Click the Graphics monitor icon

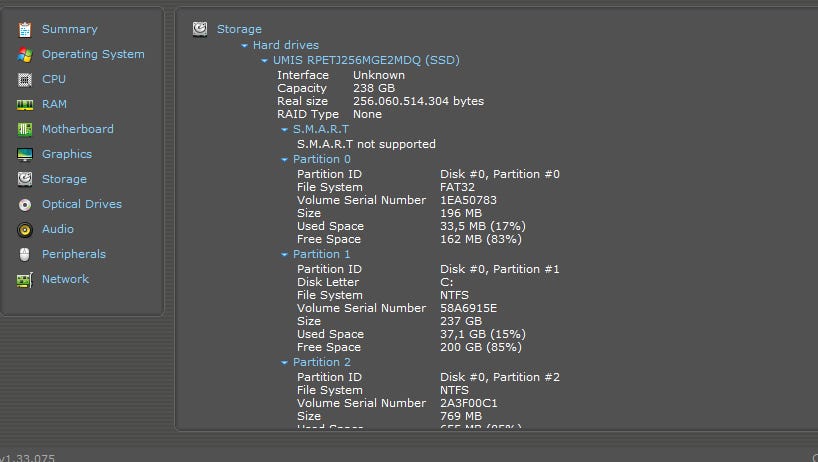(x=24, y=155)
